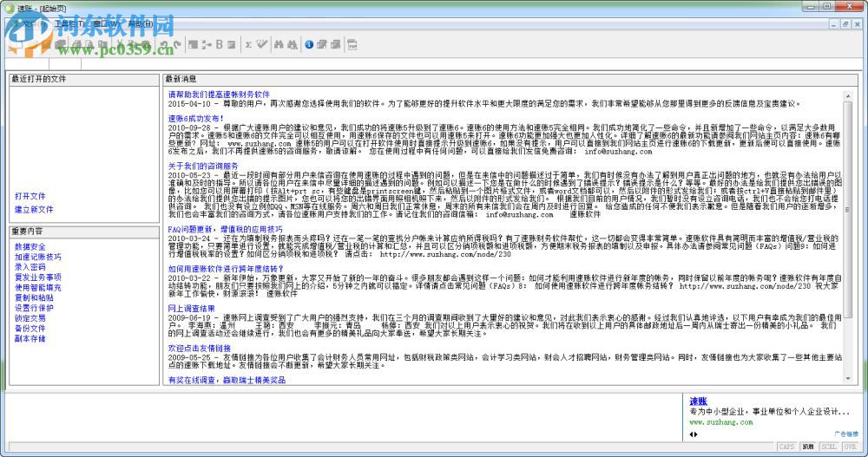Click the 建立新文件 link
Screen dimensions: 868x457
tap(34, 210)
